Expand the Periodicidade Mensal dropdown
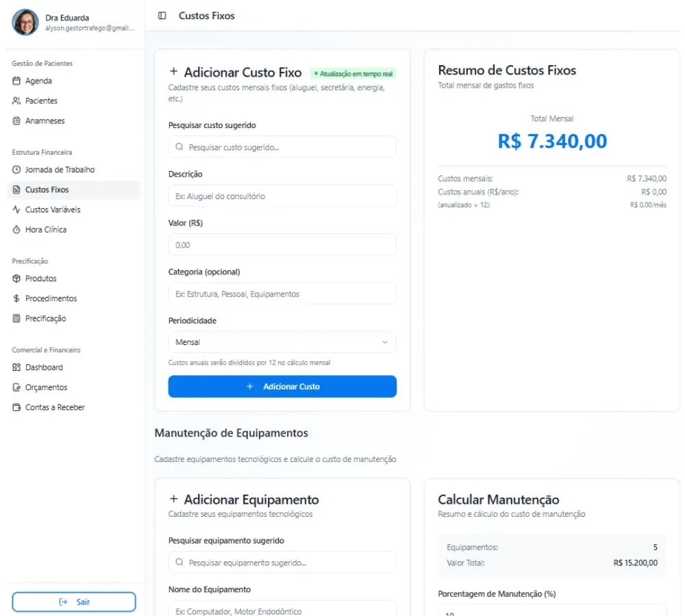The image size is (685, 616). [x=282, y=342]
